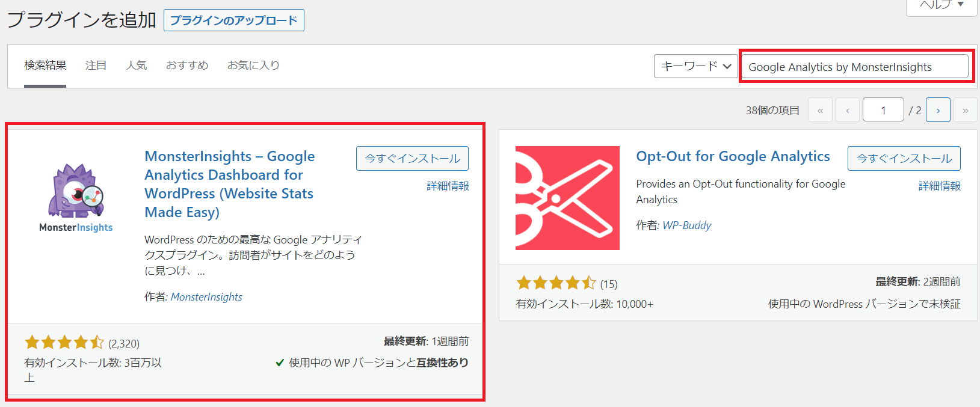Click the compatibility checkmark icon for MonsterInsights

coord(280,363)
